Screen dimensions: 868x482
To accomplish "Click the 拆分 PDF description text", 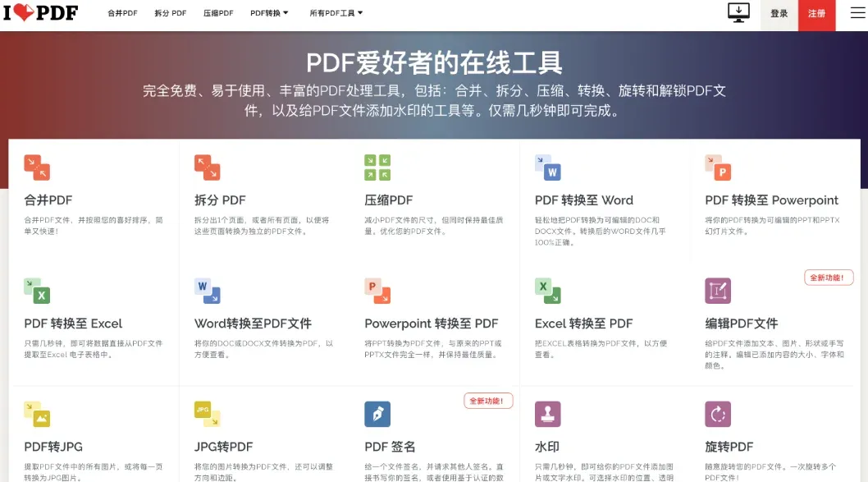I will pyautogui.click(x=262, y=226).
